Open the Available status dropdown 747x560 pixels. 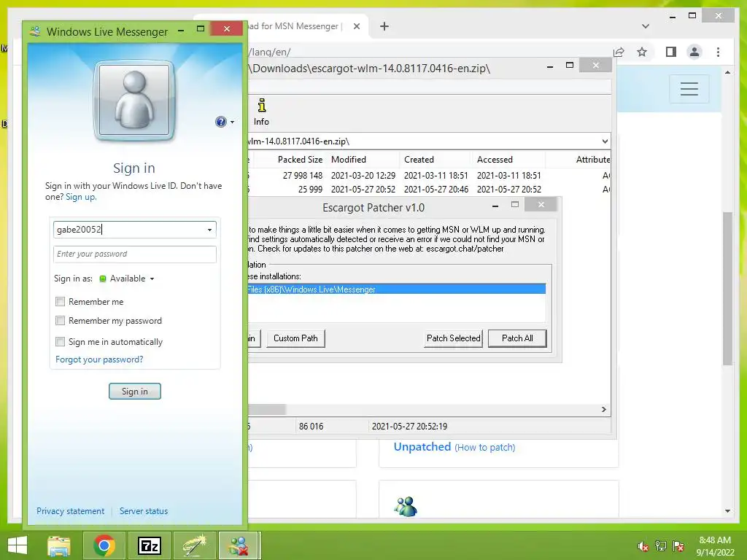click(x=127, y=279)
